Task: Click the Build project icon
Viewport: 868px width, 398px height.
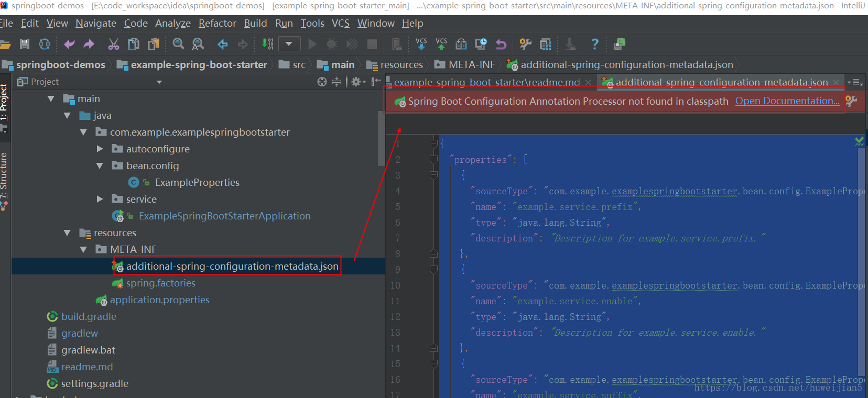Action: point(267,44)
